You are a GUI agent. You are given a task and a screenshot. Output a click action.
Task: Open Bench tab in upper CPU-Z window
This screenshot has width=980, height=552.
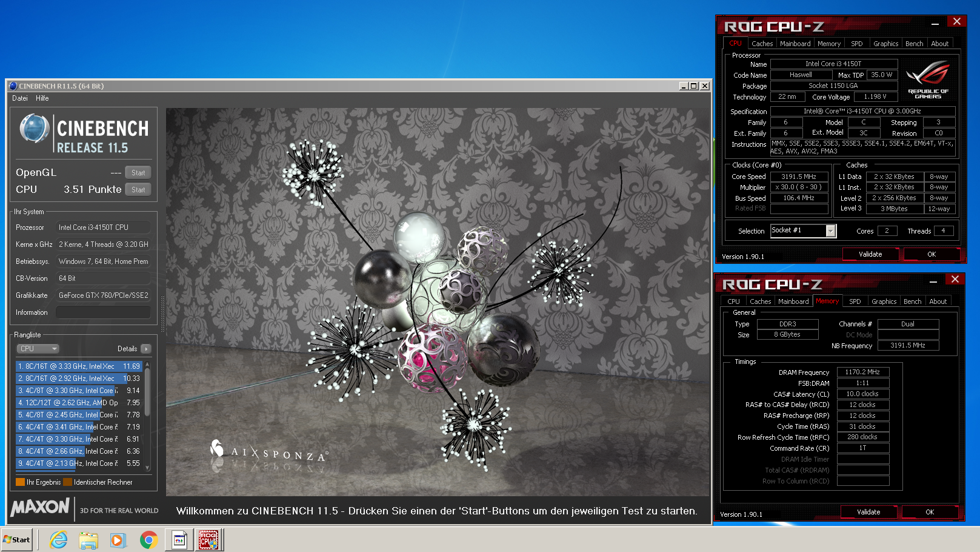pyautogui.click(x=914, y=44)
